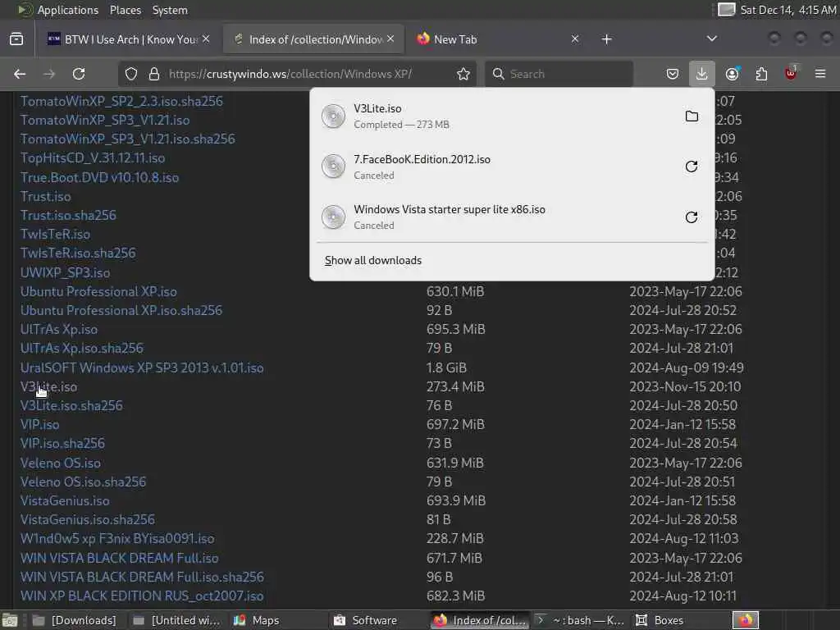840x630 pixels.
Task: Open VIP.iso link
Action: pos(39,424)
